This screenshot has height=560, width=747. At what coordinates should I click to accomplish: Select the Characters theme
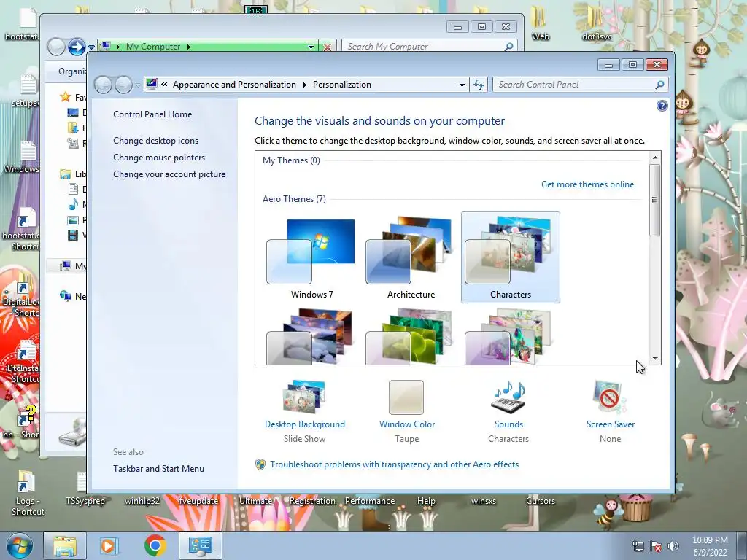[x=510, y=257]
